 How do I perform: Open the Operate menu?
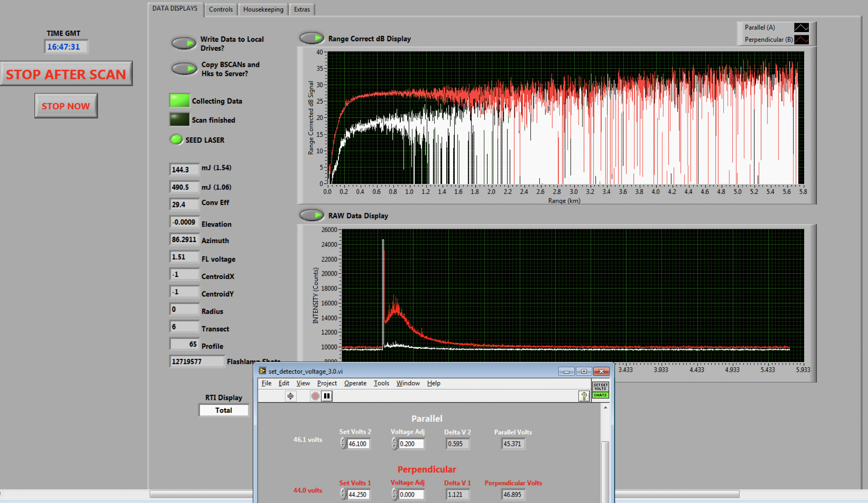355,383
